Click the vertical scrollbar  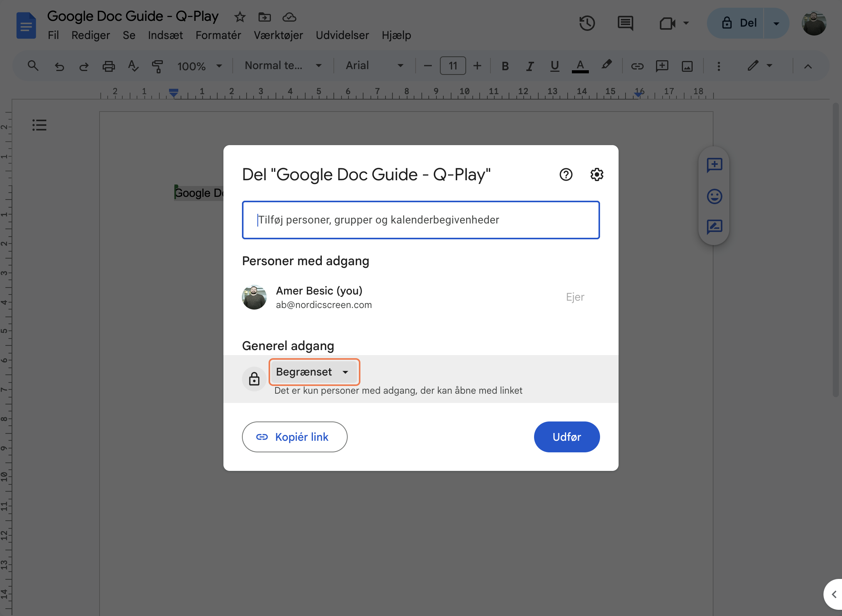click(836, 250)
